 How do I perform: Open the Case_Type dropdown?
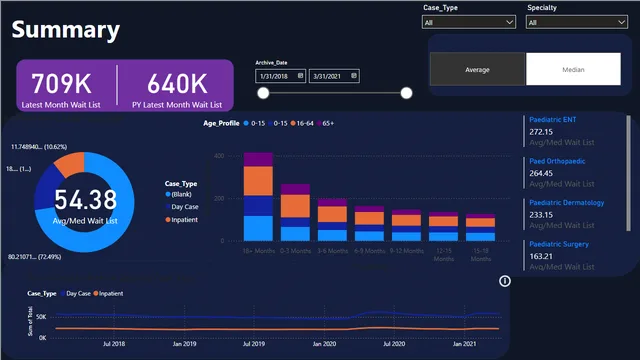469,22
